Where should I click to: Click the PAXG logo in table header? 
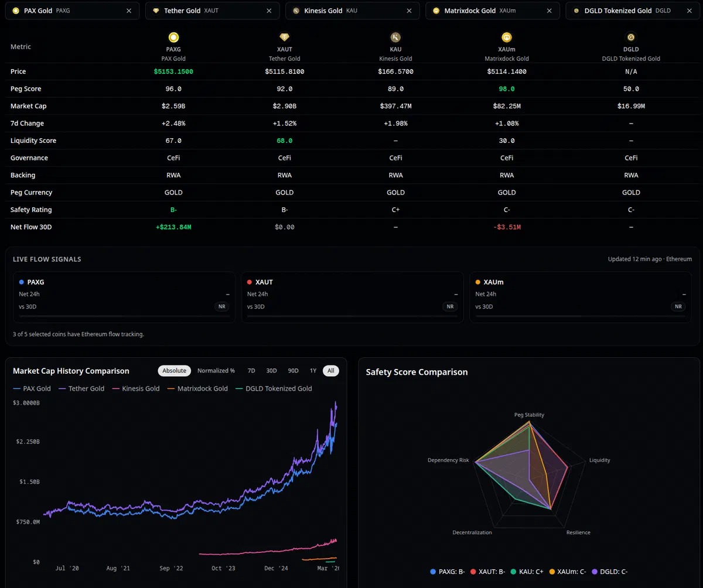(173, 37)
